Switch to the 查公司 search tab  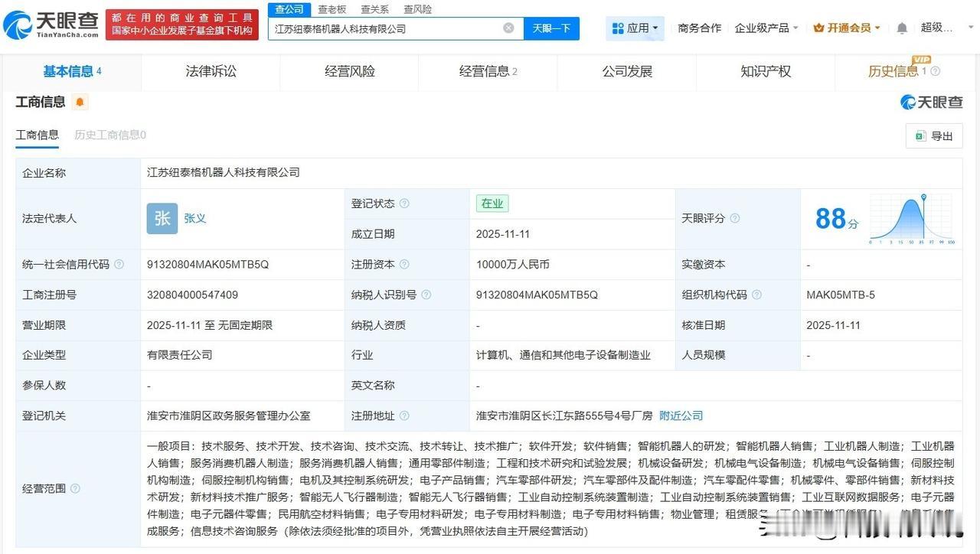[289, 9]
